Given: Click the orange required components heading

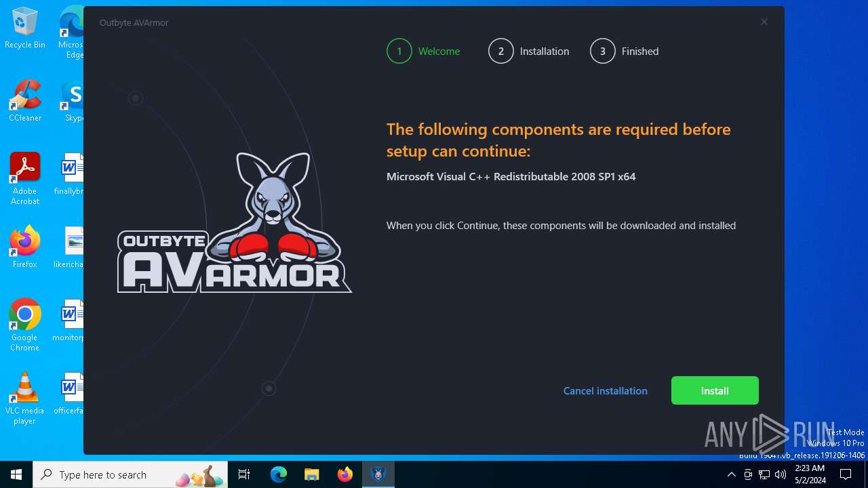Looking at the screenshot, I should click(x=558, y=140).
